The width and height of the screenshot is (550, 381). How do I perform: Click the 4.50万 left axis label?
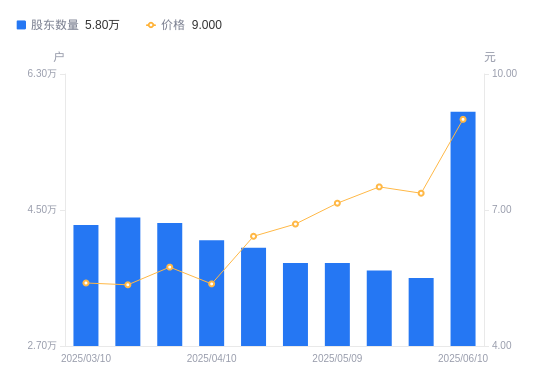[x=42, y=209]
